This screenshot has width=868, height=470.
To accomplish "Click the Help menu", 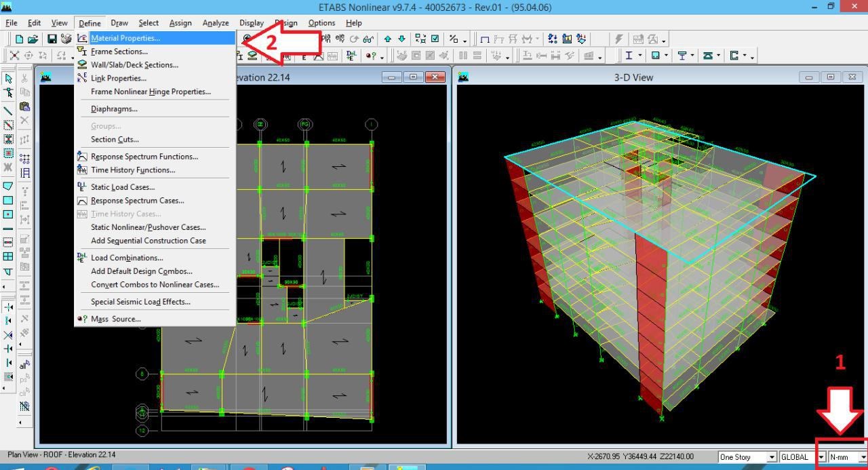I will (x=354, y=22).
